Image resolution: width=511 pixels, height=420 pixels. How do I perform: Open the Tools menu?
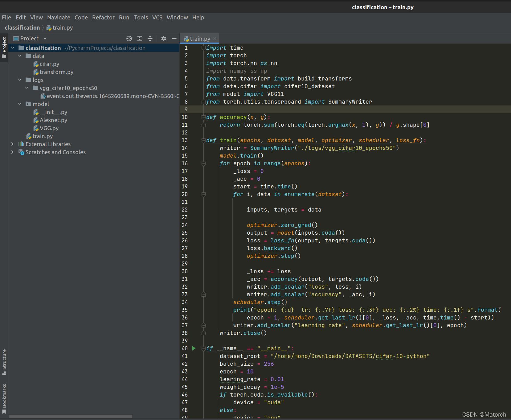point(141,18)
